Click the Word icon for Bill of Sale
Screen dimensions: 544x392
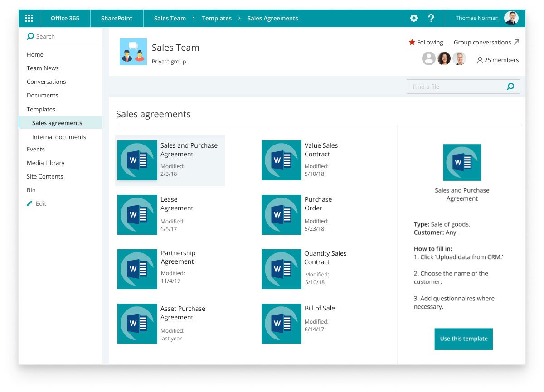click(281, 324)
